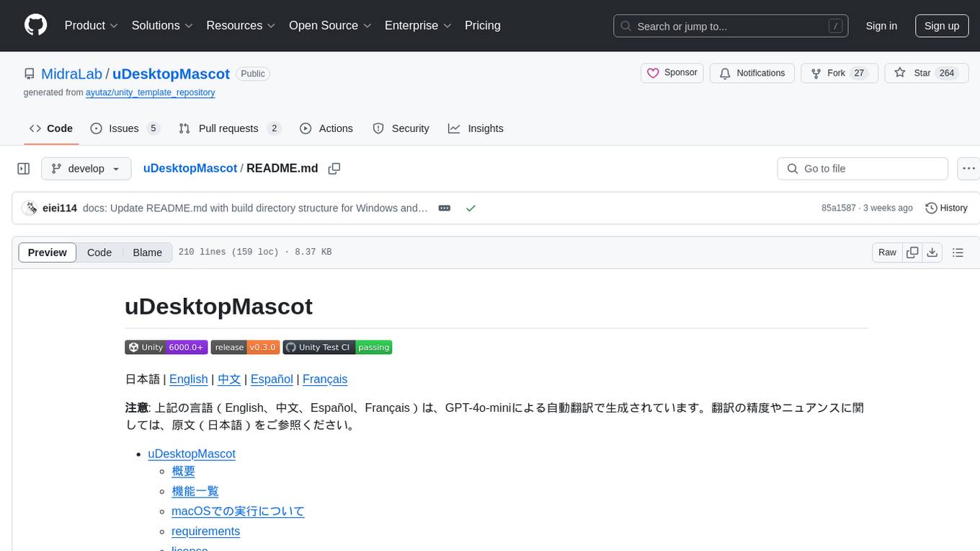Open commit 85a1587
The image size is (980, 551).
pos(839,208)
